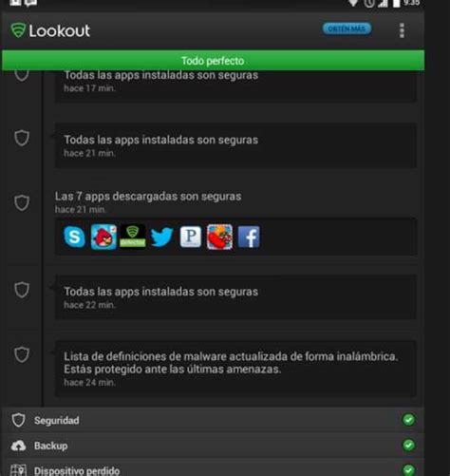Tap the green checkmark beside Dispositivo perdido

coord(408,469)
